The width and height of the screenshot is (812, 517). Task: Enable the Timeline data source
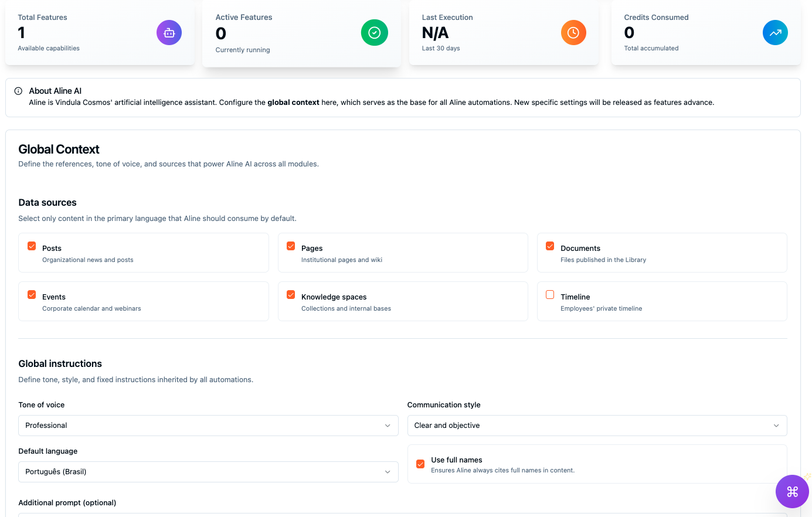click(549, 294)
